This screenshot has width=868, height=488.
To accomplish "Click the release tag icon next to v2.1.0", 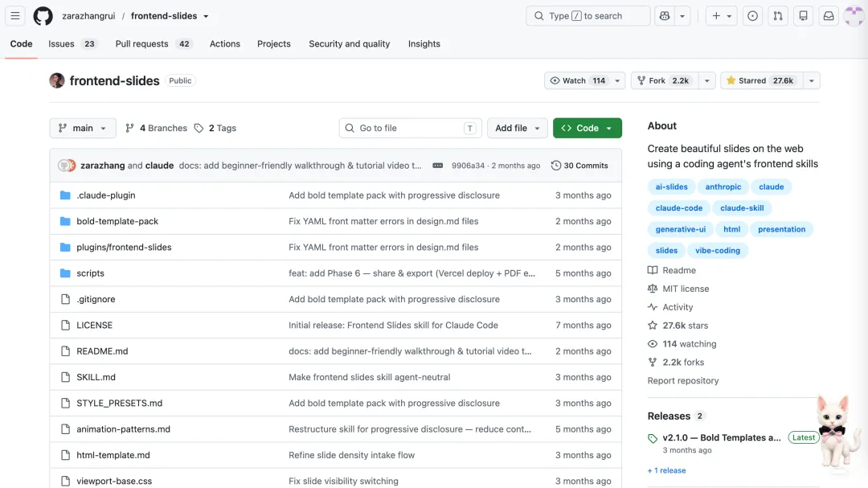I will (653, 438).
